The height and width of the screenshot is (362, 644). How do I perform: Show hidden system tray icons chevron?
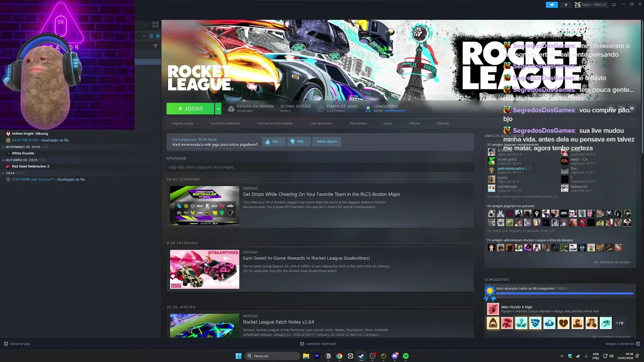[562, 356]
